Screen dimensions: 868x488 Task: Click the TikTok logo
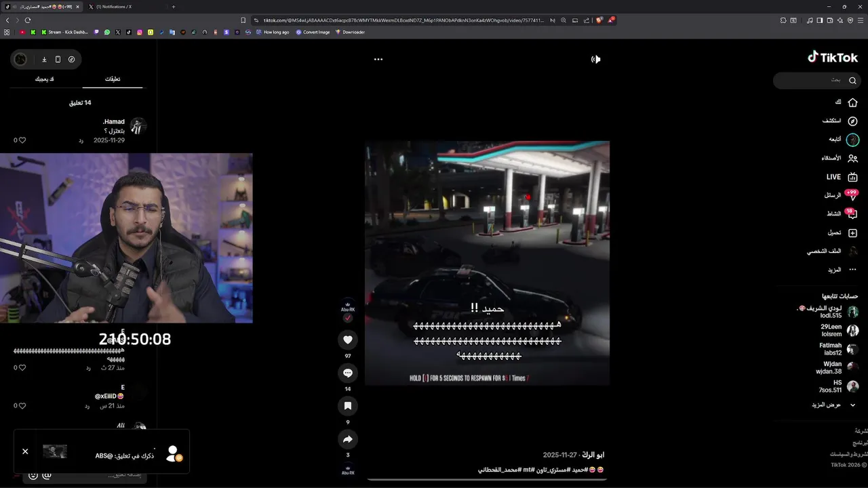(833, 58)
